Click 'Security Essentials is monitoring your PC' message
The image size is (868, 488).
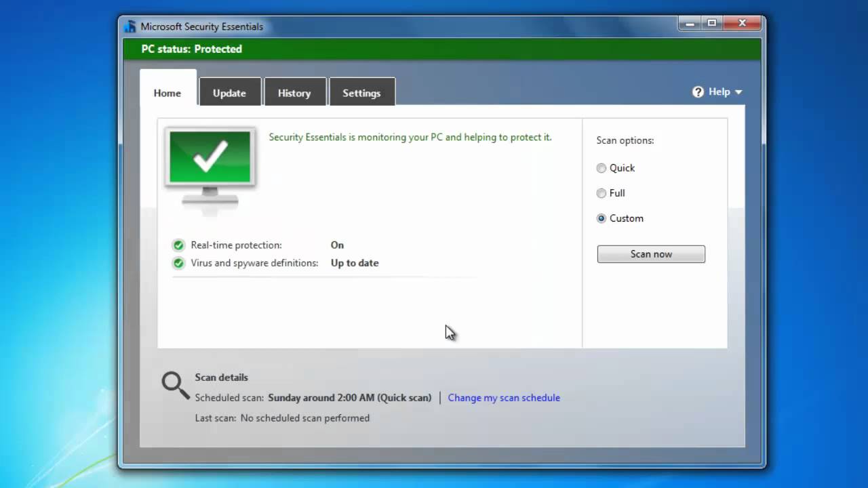coord(410,137)
